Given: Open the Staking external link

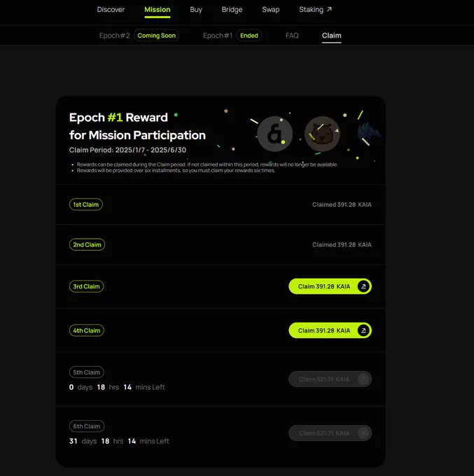Looking at the screenshot, I should 316,10.
